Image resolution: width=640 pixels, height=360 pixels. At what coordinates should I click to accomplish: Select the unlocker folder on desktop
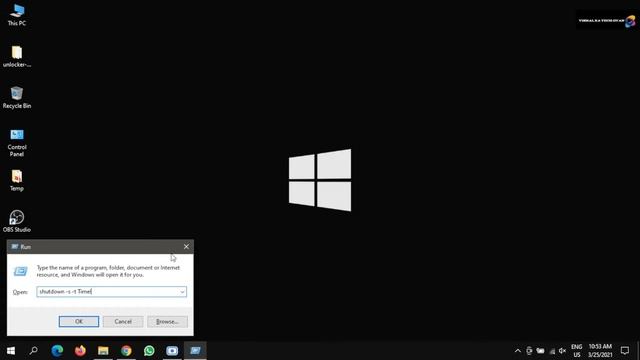pos(17,56)
